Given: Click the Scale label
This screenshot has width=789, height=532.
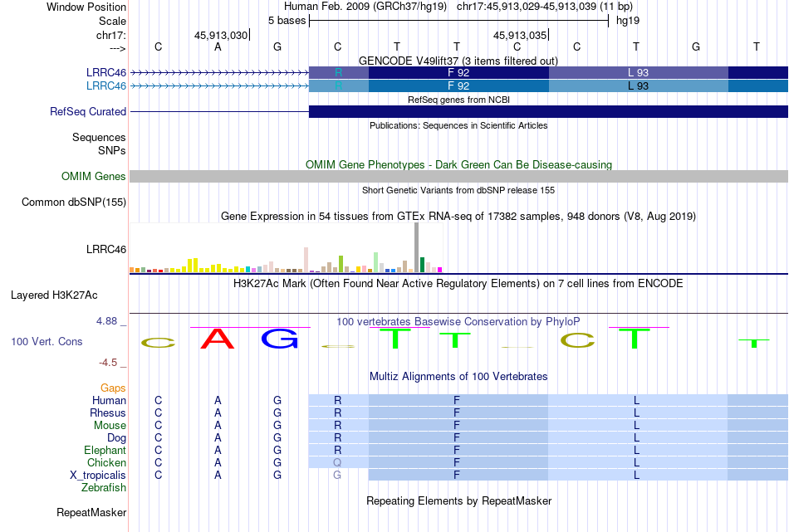Looking at the screenshot, I should [112, 21].
